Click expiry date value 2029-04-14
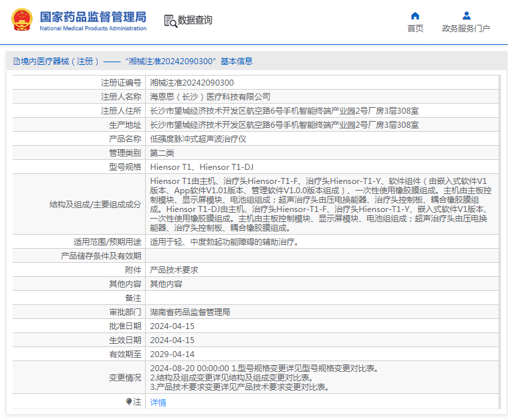 pyautogui.click(x=172, y=354)
